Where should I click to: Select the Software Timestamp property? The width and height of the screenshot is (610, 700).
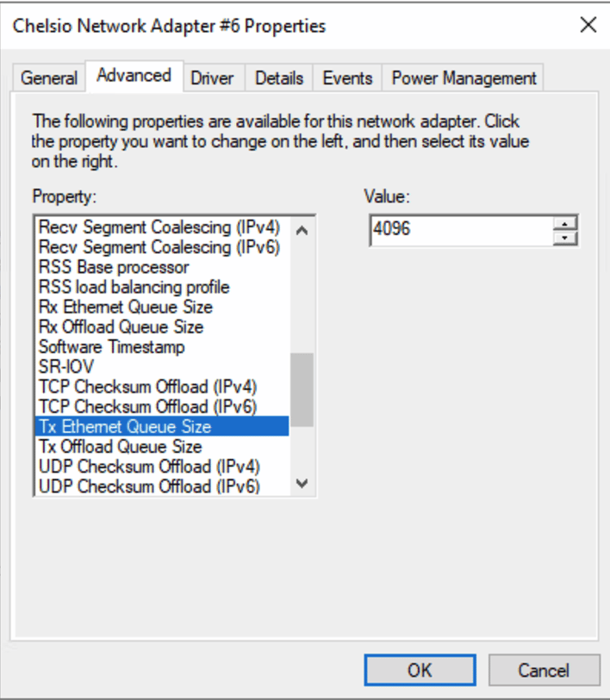pyautogui.click(x=112, y=347)
